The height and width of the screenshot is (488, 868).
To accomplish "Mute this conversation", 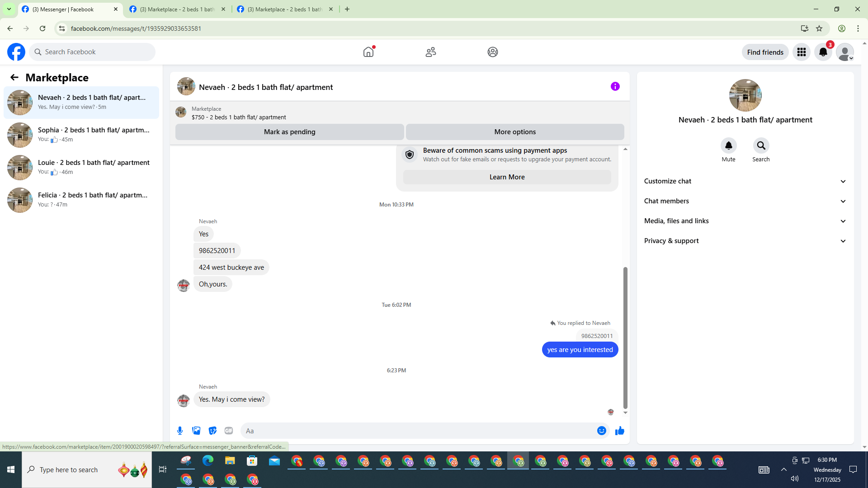I will (728, 146).
